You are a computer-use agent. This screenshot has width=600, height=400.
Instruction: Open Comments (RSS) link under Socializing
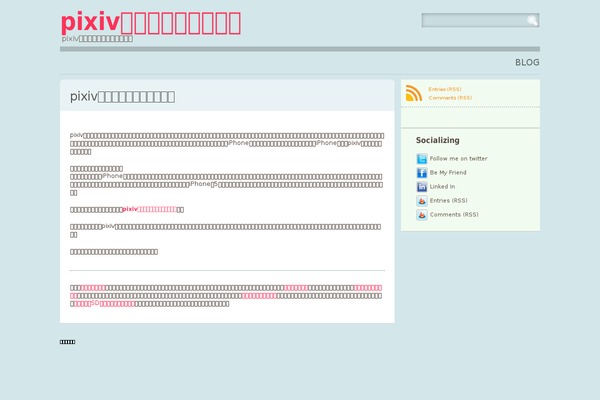454,215
